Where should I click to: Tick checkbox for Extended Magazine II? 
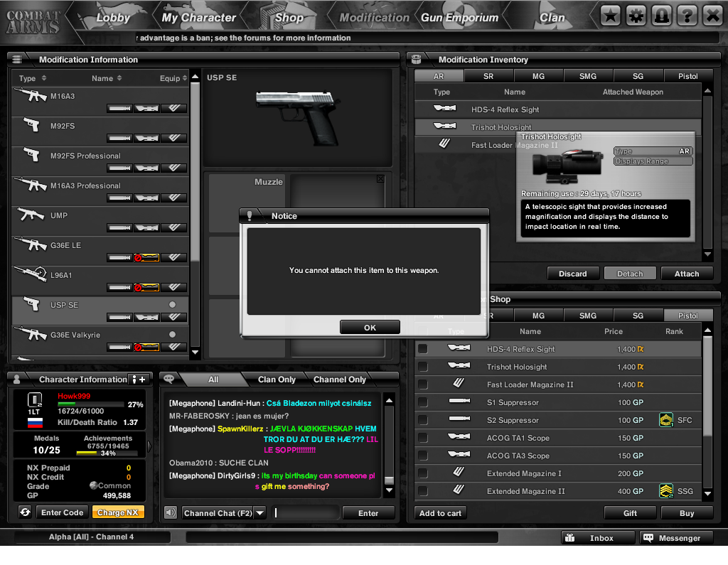coord(423,490)
